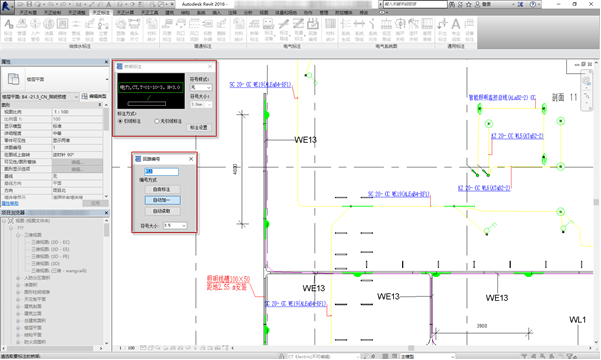Switch to the 管理 ribbon tab
The image size is (601, 360).
[324, 13]
